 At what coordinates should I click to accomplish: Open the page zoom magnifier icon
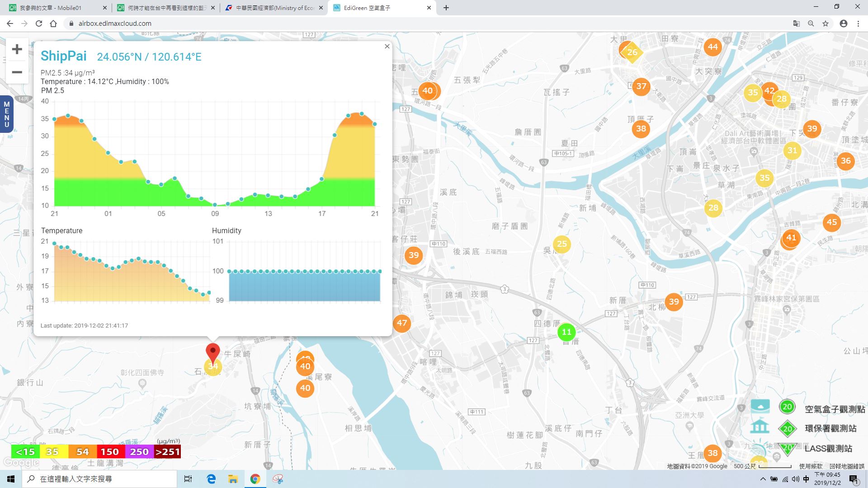[811, 23]
